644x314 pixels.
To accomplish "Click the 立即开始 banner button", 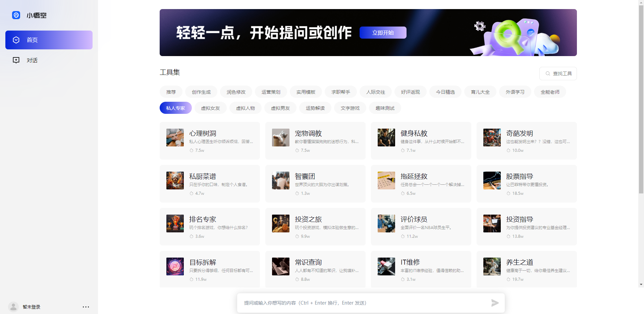I will tap(382, 32).
